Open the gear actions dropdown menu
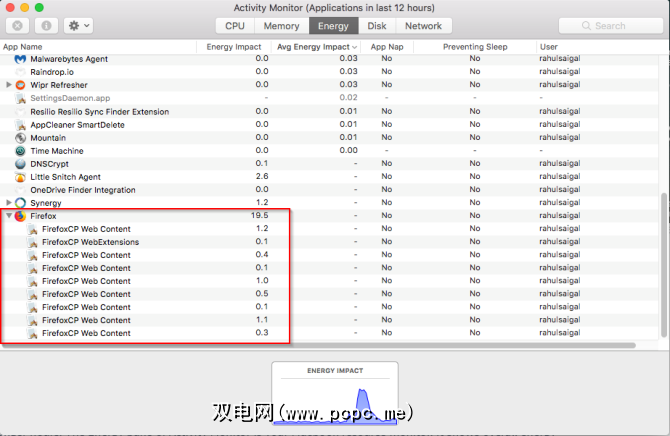 click(79, 26)
